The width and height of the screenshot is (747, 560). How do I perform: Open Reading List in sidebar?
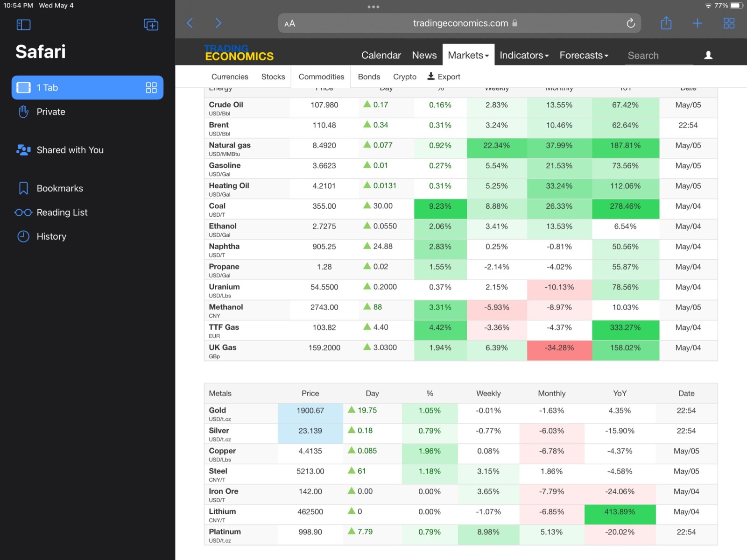coord(62,213)
